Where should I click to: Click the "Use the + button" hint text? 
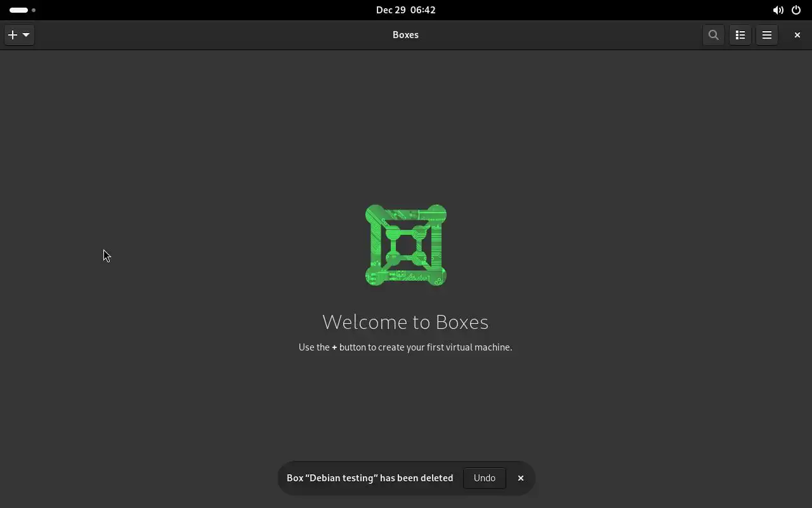coord(405,347)
